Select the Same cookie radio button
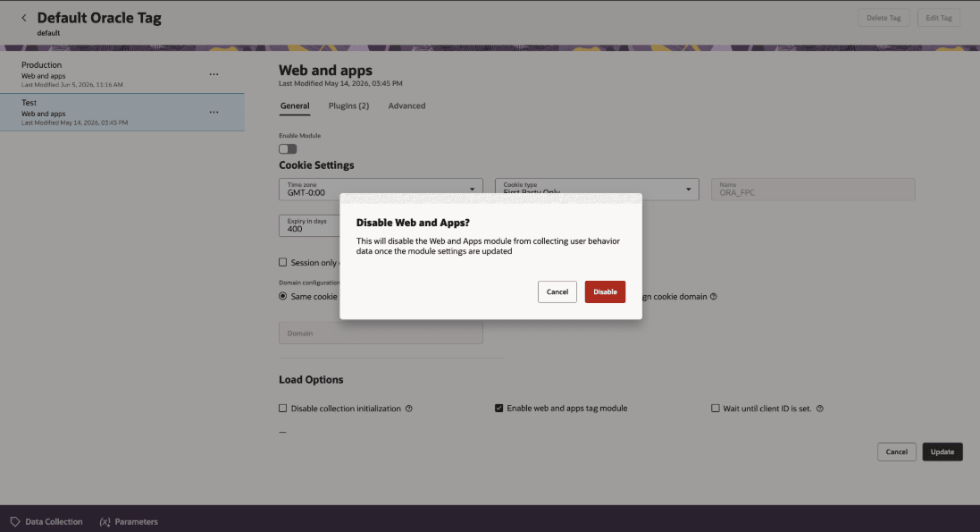Viewport: 980px width, 532px height. coord(283,296)
